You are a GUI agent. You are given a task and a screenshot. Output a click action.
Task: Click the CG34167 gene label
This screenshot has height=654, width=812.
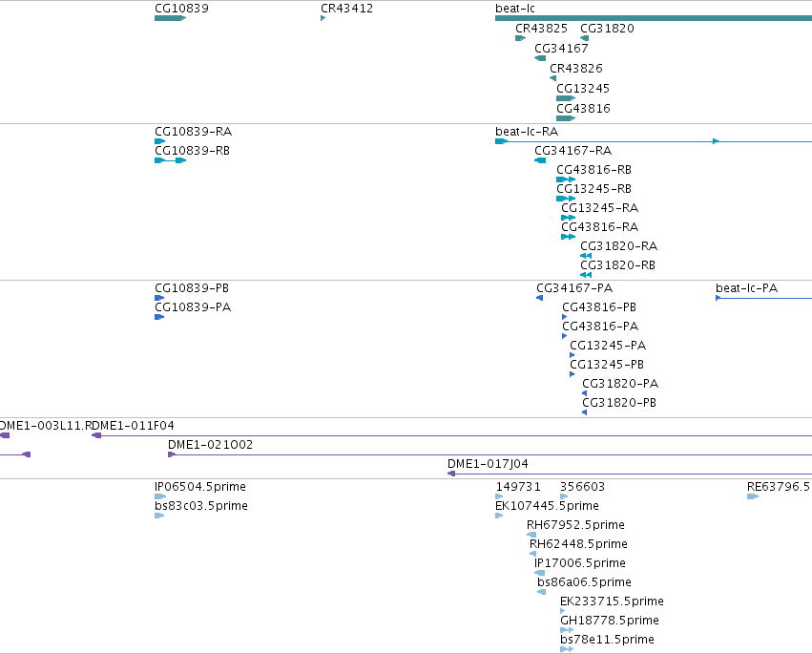(x=561, y=48)
